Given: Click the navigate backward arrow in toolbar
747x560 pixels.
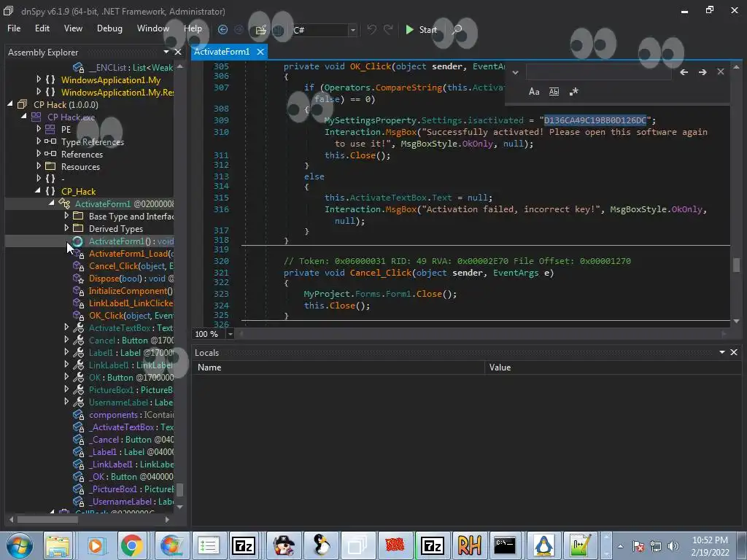Looking at the screenshot, I should click(222, 30).
